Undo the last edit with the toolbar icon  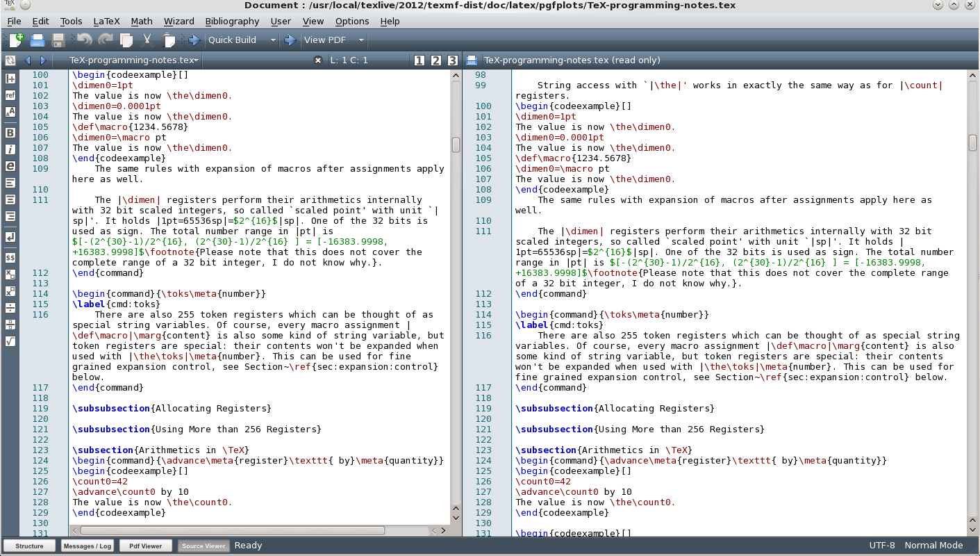tap(84, 40)
